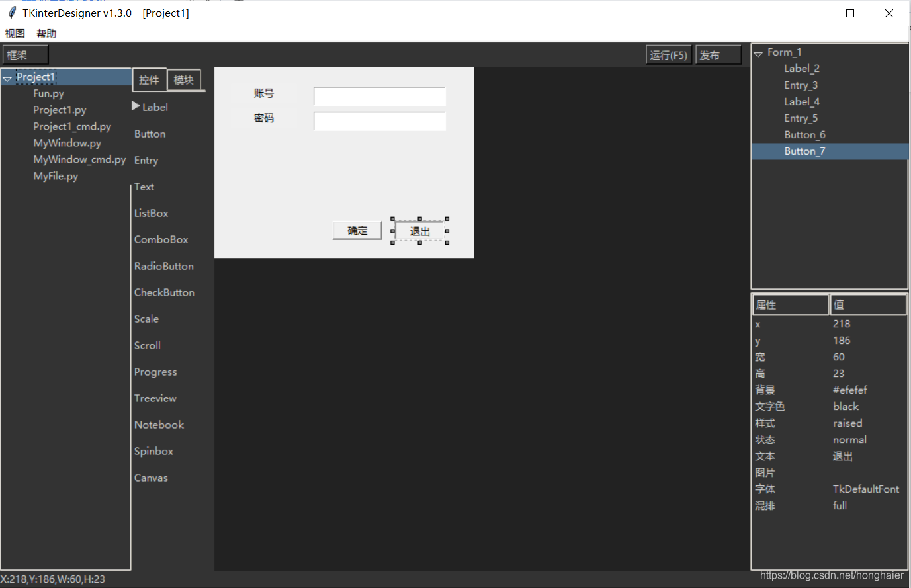Switch to the 控件 tab

[149, 80]
